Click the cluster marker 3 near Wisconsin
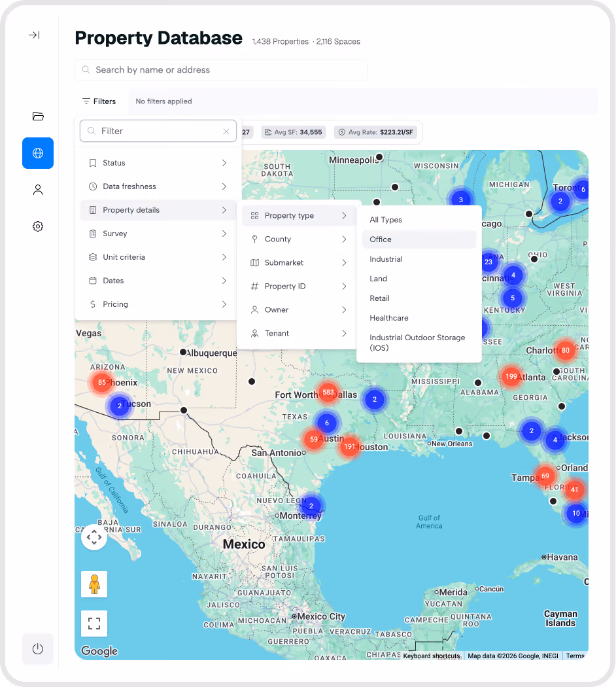The image size is (616, 687). (x=460, y=200)
